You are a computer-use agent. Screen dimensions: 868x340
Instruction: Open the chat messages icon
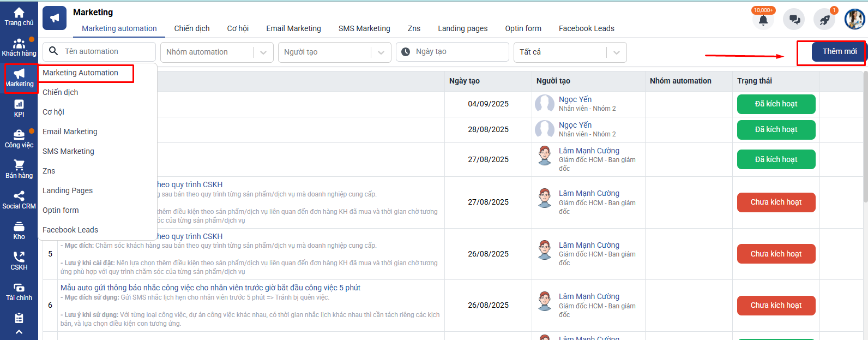tap(794, 20)
